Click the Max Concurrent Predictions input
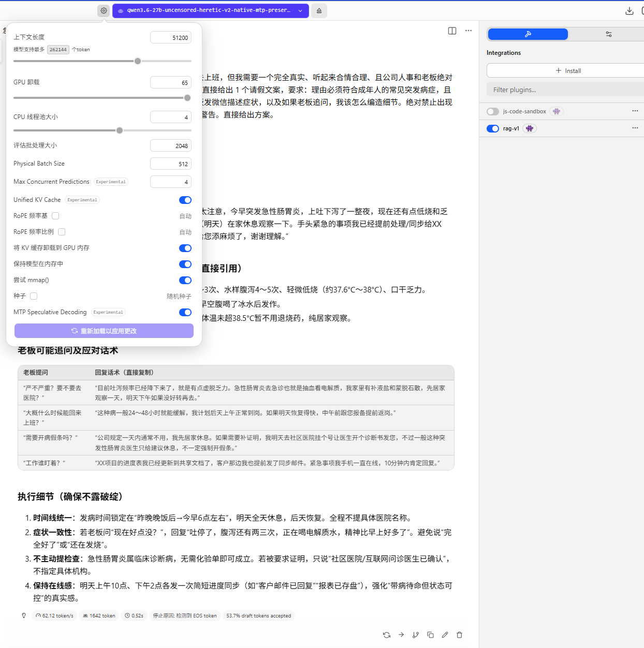 [171, 182]
